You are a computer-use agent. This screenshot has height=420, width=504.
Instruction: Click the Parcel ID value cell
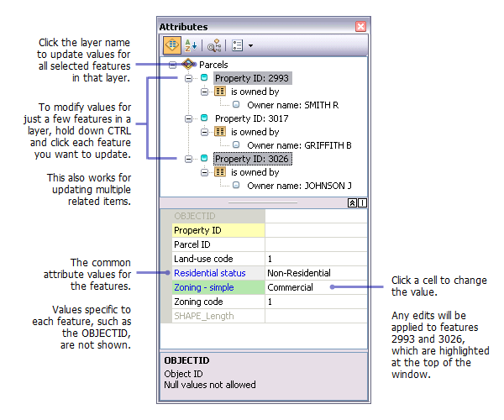[x=317, y=244]
